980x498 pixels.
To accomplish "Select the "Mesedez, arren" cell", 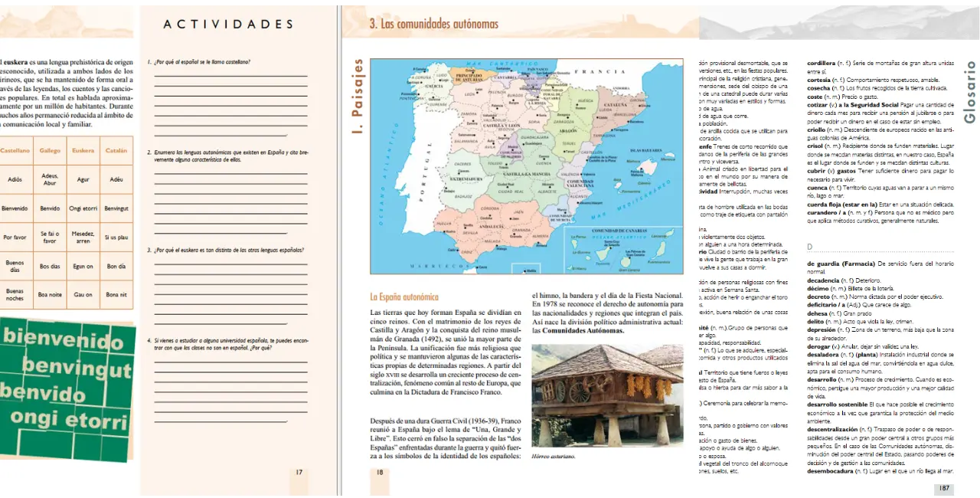I will 83,237.
